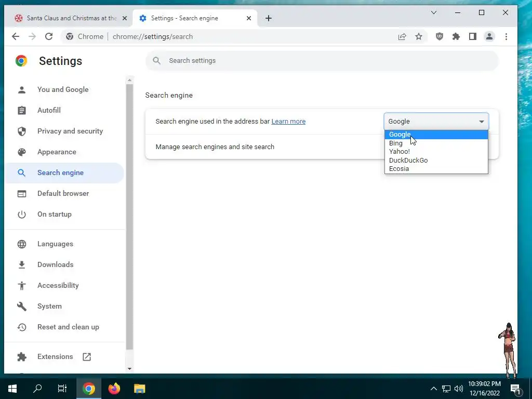This screenshot has width=532, height=399.
Task: Launch Firefox from the taskbar
Action: 114,389
